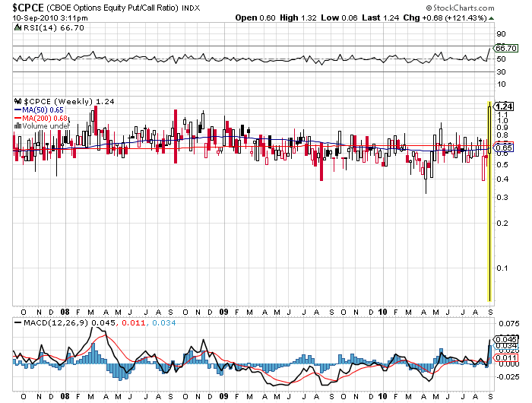Click the '10-Sep-2010 3:11pm' timestamp
This screenshot has width=532, height=403.
pyautogui.click(x=50, y=18)
